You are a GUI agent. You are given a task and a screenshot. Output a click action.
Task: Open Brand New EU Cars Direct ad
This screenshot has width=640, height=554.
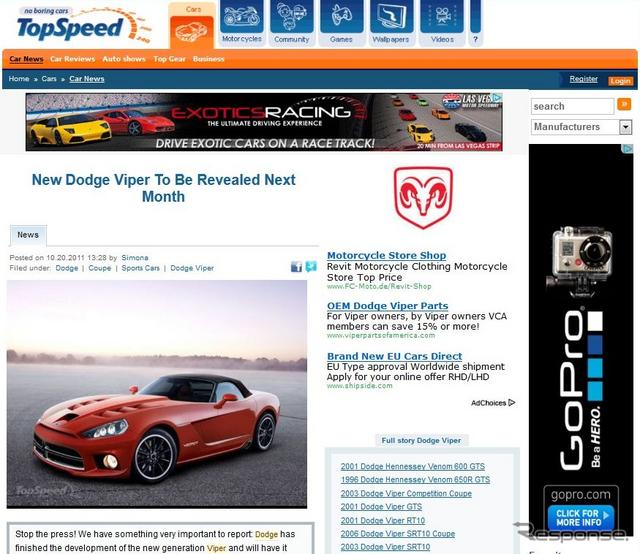point(394,356)
